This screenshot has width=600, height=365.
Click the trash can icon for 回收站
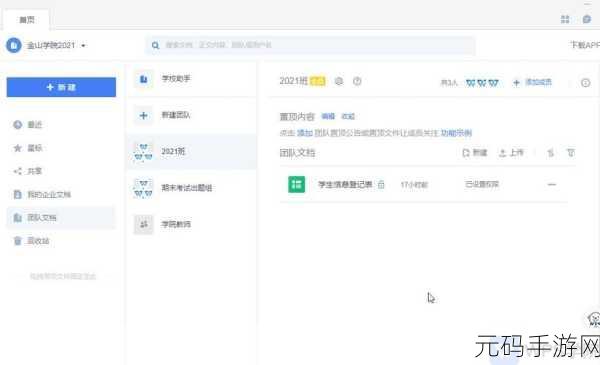[x=18, y=241]
